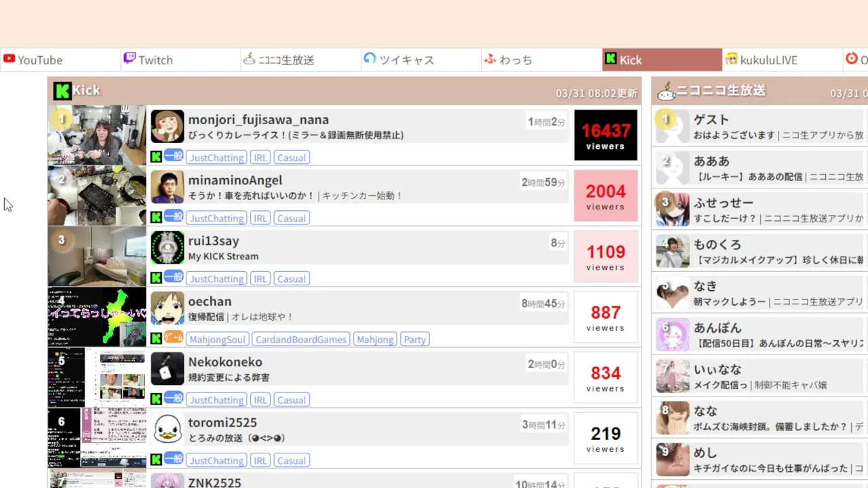Click Kick badge icon in toromi2525 row
The width and height of the screenshot is (868, 488).
pos(156,460)
